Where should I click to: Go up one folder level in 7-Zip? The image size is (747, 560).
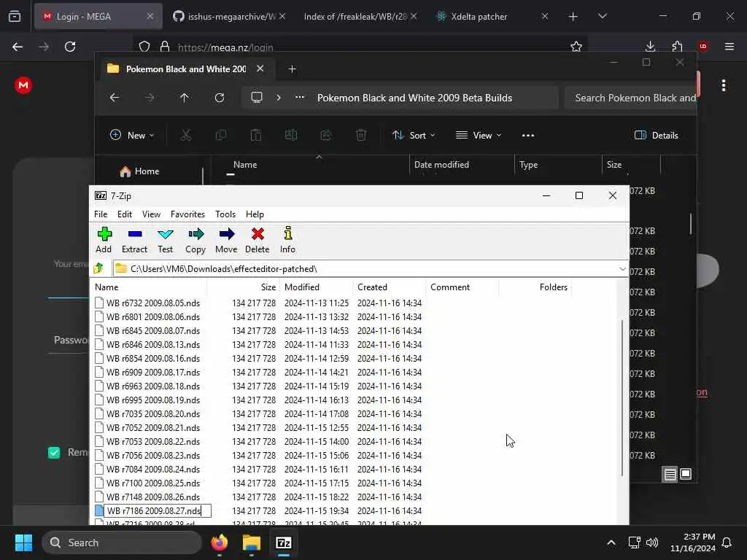point(99,268)
